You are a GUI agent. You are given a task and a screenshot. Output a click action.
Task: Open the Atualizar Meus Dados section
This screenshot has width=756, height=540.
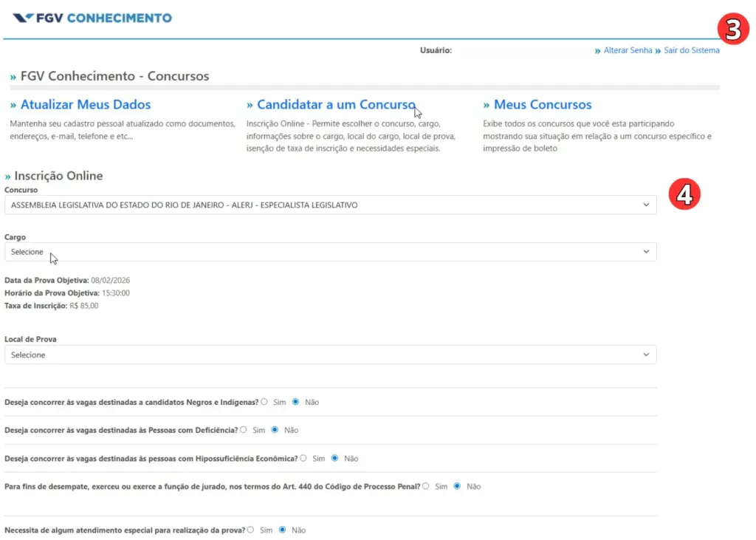point(85,105)
